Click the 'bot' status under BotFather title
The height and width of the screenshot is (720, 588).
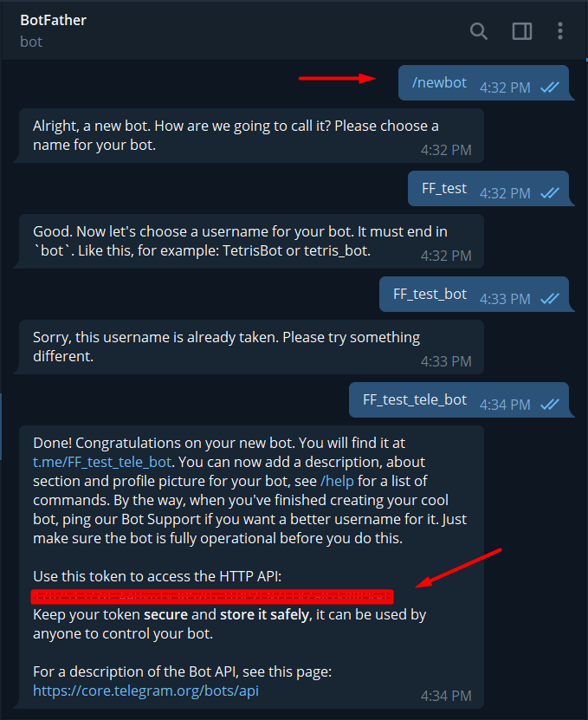click(31, 42)
